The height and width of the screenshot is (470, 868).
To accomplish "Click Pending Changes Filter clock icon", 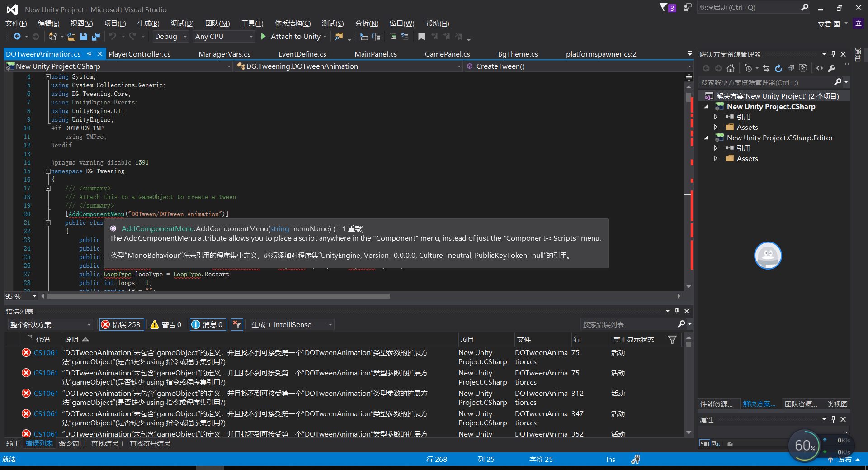I will point(748,68).
